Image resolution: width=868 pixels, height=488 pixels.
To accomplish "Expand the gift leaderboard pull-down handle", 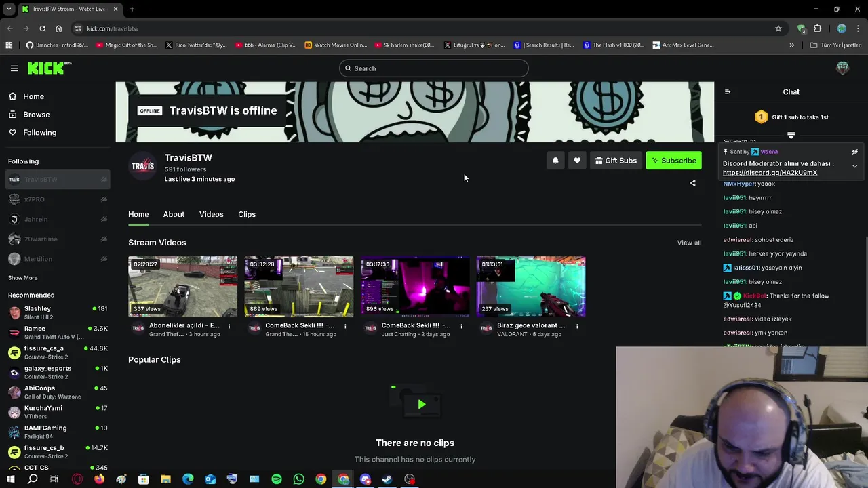I will (x=791, y=136).
